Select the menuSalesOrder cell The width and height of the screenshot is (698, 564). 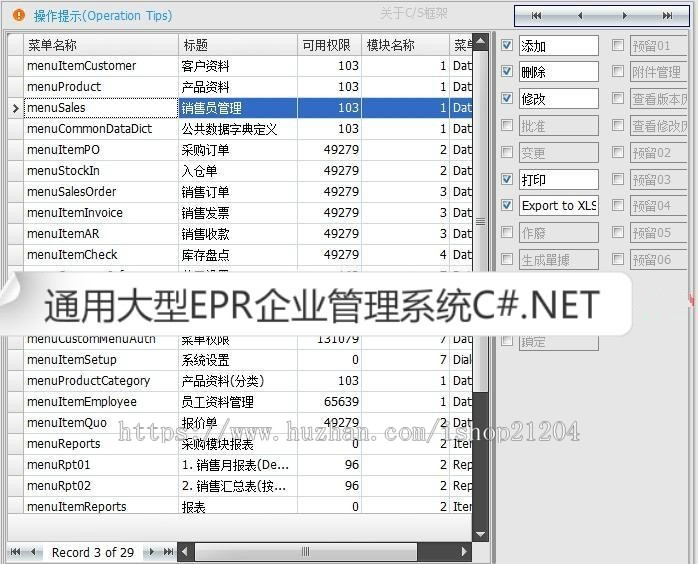pos(101,192)
